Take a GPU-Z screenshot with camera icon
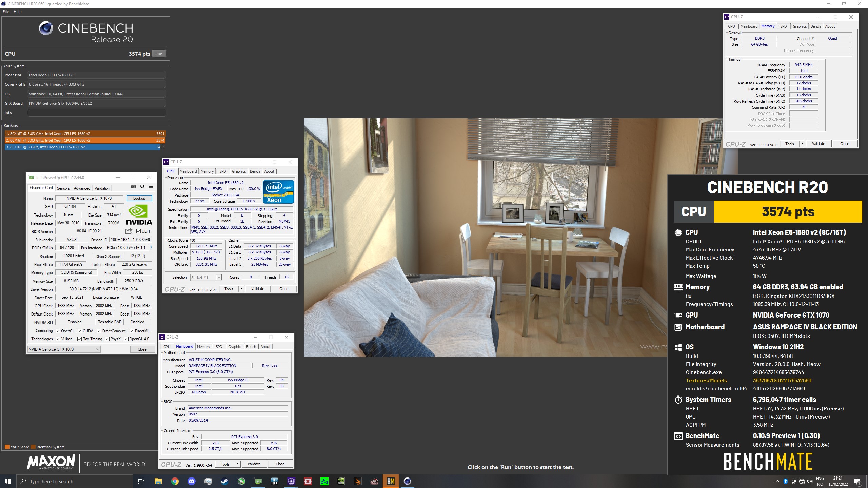Screen dimensions: 868x488 (134, 187)
